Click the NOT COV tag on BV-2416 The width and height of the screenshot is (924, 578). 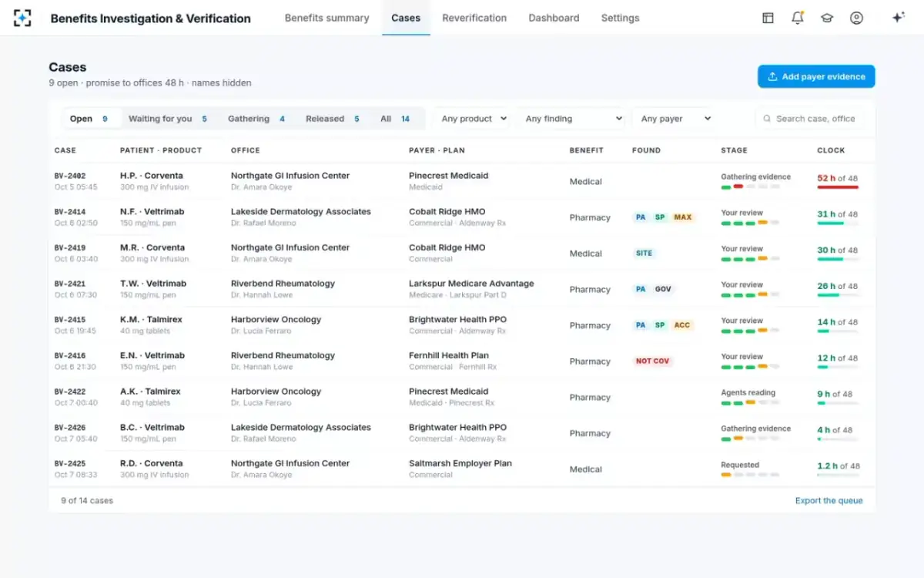(653, 361)
